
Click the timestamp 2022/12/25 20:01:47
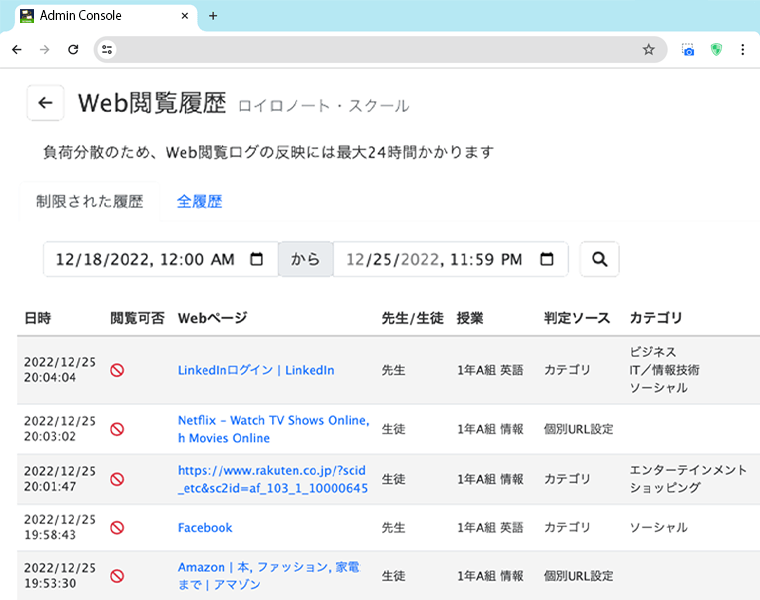60,479
